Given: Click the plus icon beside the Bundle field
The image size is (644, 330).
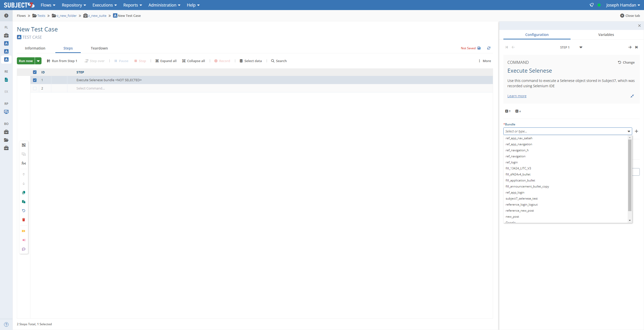Looking at the screenshot, I should pyautogui.click(x=636, y=131).
